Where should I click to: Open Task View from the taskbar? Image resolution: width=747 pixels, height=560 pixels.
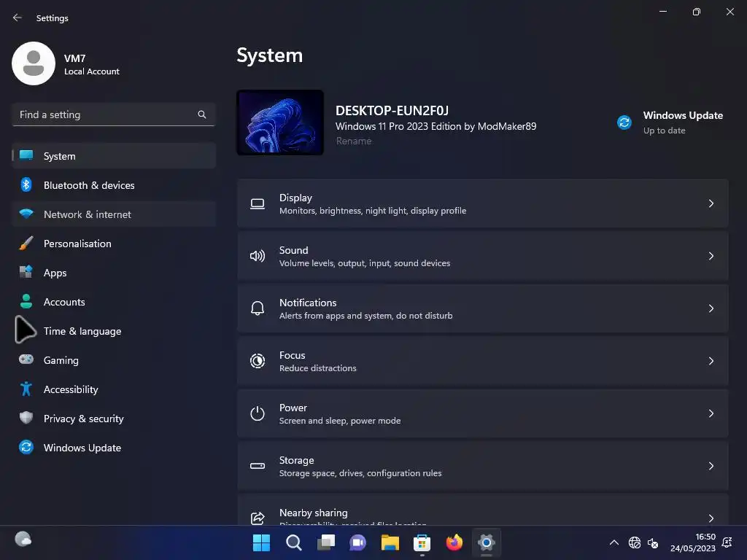click(326, 542)
